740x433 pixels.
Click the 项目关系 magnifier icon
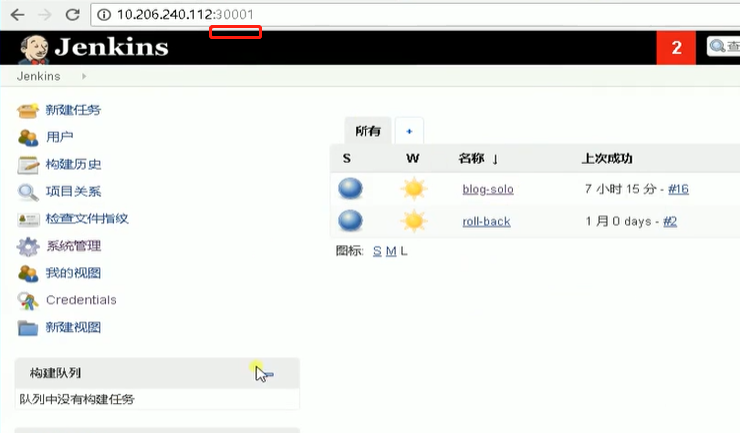[28, 192]
